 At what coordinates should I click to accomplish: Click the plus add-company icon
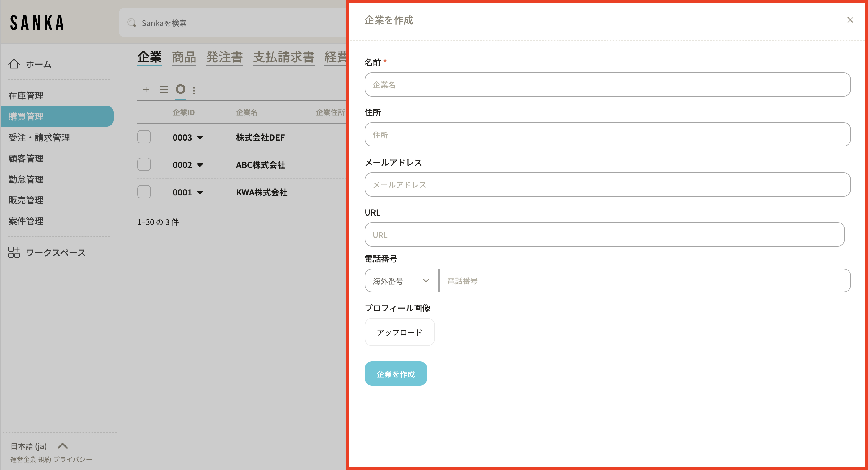coord(146,90)
